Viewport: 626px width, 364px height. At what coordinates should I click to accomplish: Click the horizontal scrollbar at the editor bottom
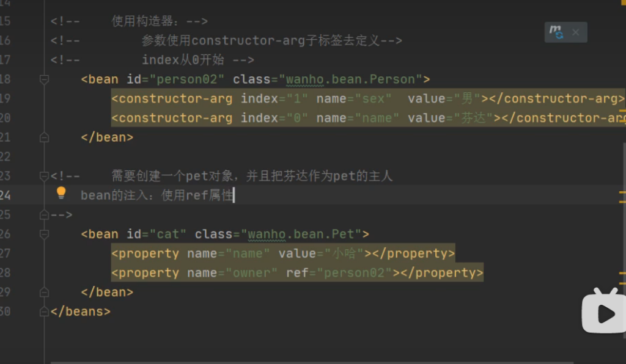(306, 362)
